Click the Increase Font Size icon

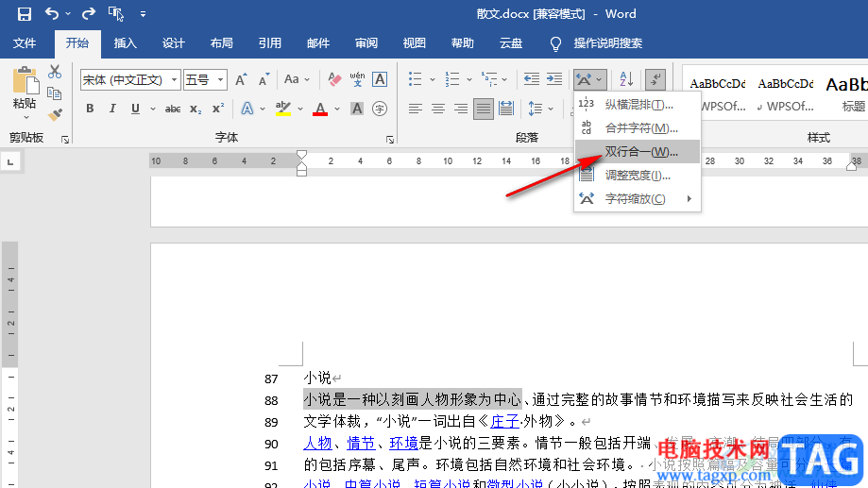[x=241, y=79]
